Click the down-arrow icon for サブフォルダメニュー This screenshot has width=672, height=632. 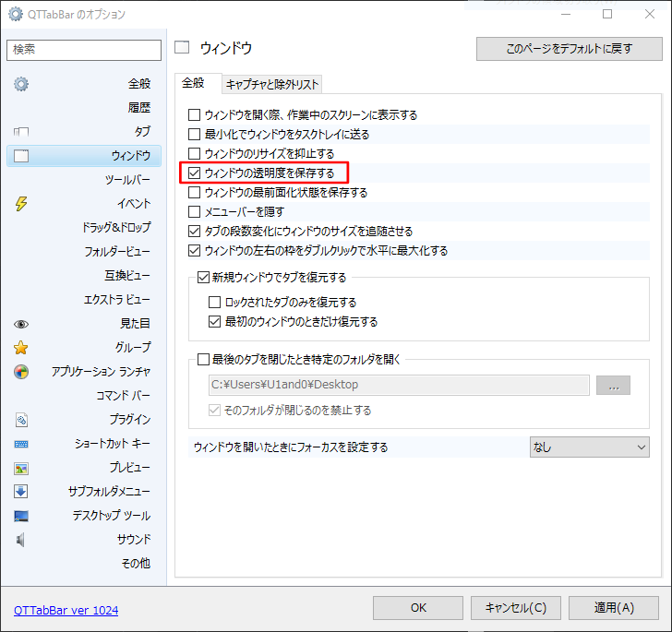21,491
